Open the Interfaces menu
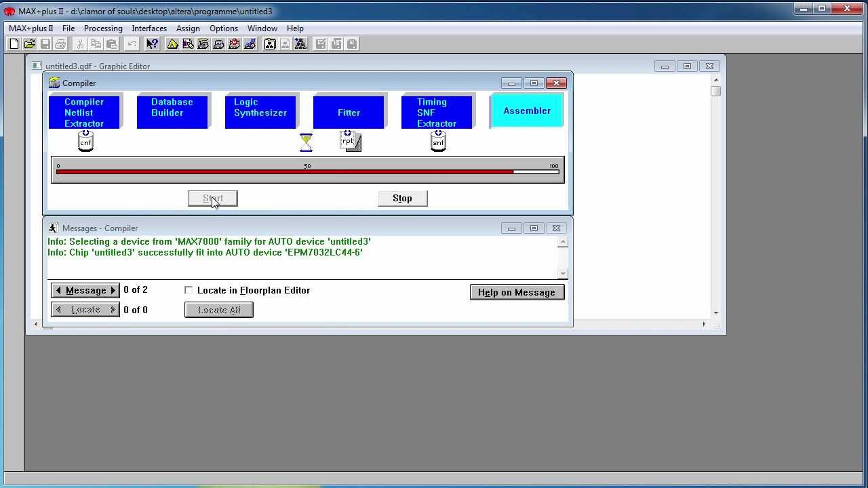This screenshot has width=868, height=488. point(149,28)
